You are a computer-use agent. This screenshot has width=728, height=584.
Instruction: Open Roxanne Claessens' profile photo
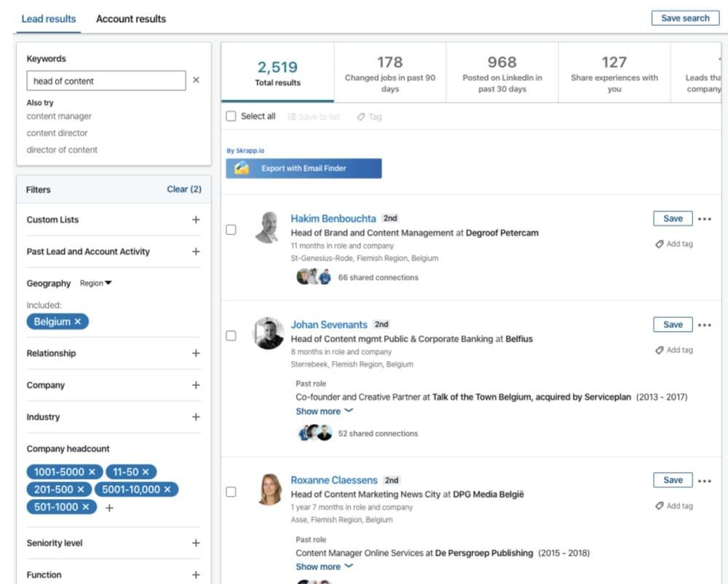click(x=269, y=489)
